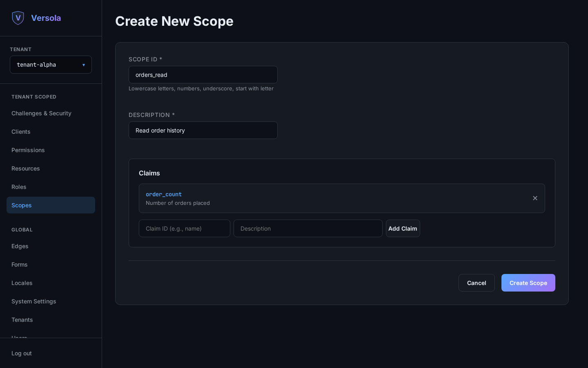This screenshot has width=588, height=368.
Task: Select Scopes in the sidebar
Action: (51, 205)
